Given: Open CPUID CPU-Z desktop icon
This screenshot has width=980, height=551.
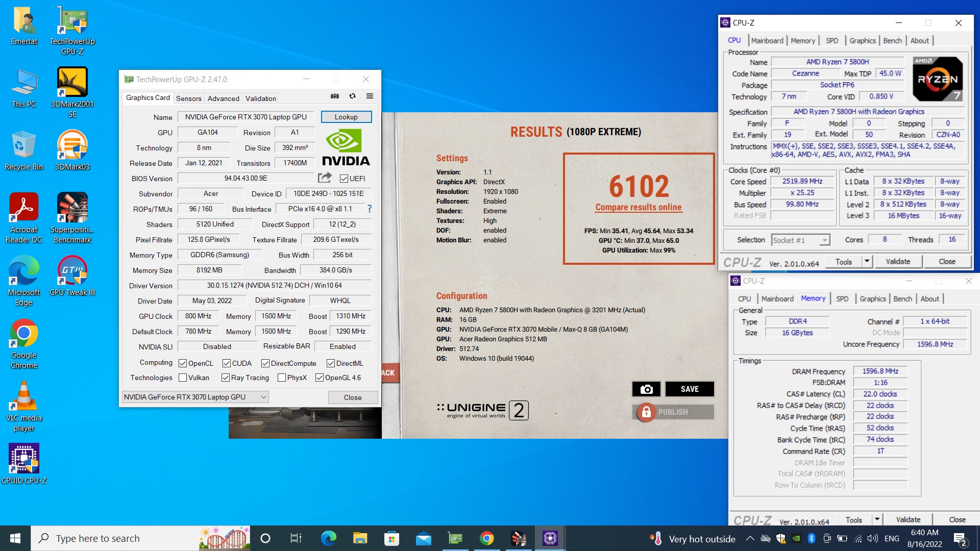Looking at the screenshot, I should pyautogui.click(x=24, y=464).
